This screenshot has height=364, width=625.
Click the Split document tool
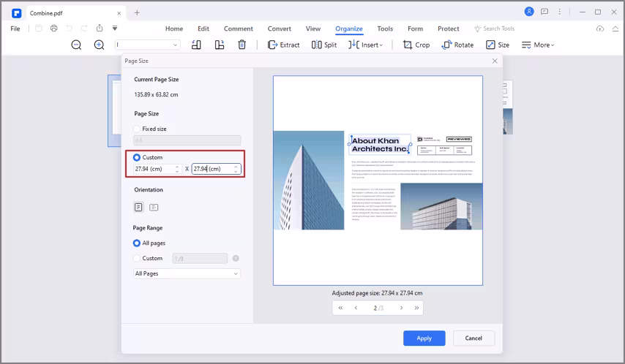[324, 45]
